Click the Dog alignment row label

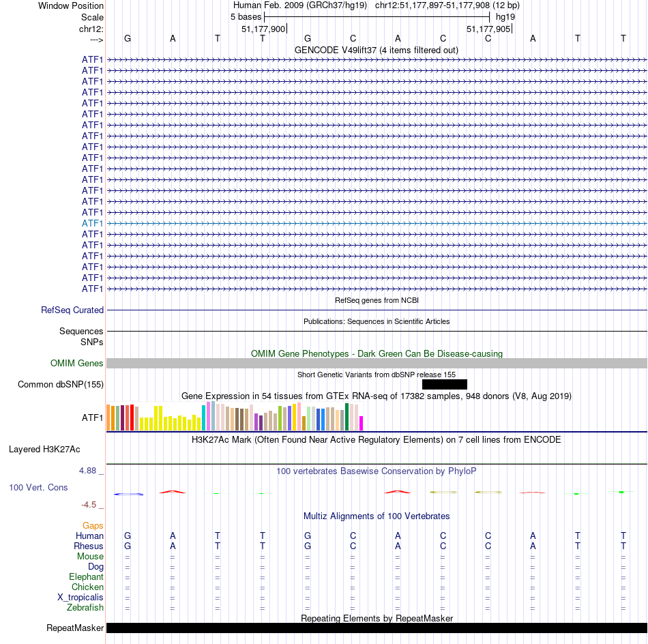click(95, 567)
